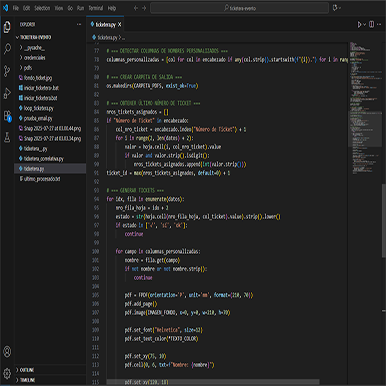Screen dimensions: 386x386
Task: Open the Manage gear menu
Action: click(x=7, y=373)
